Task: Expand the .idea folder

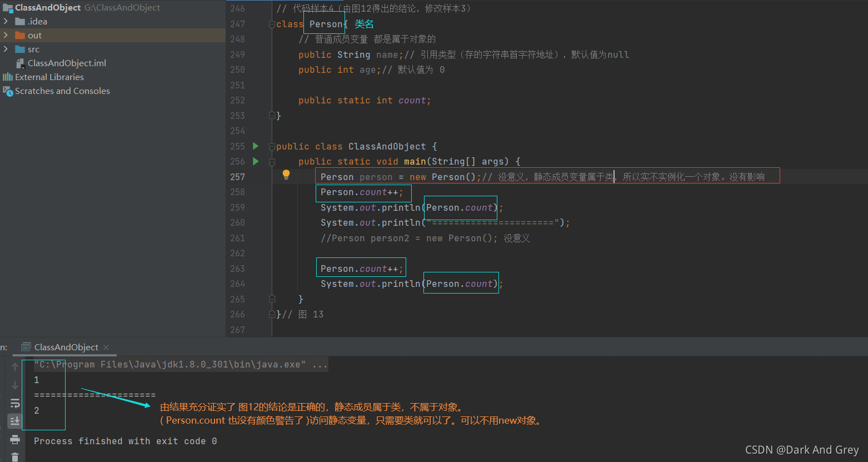Action: [6, 21]
